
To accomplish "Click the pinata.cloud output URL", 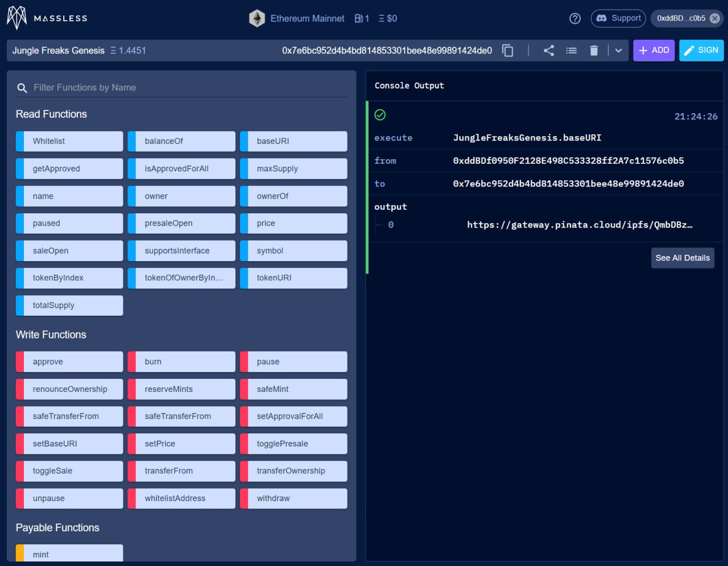I will [x=580, y=225].
